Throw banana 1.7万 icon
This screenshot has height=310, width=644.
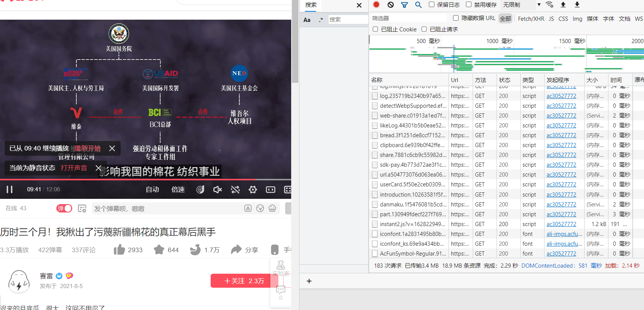[x=195, y=250]
